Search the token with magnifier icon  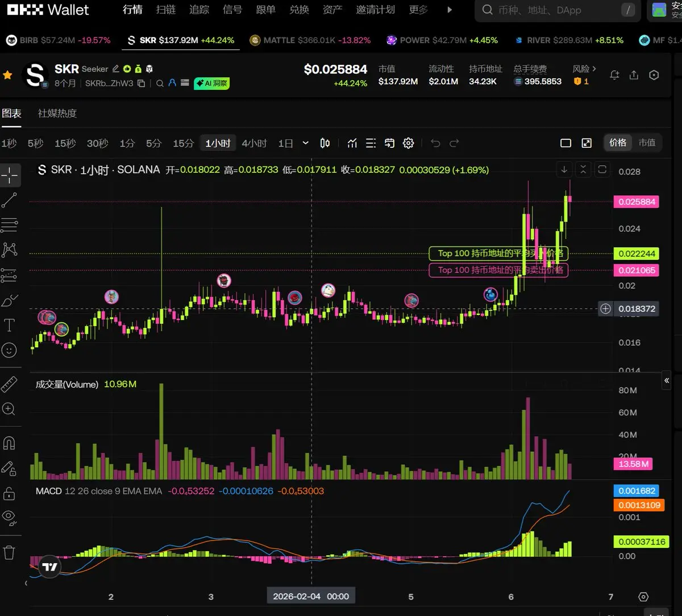(160, 84)
